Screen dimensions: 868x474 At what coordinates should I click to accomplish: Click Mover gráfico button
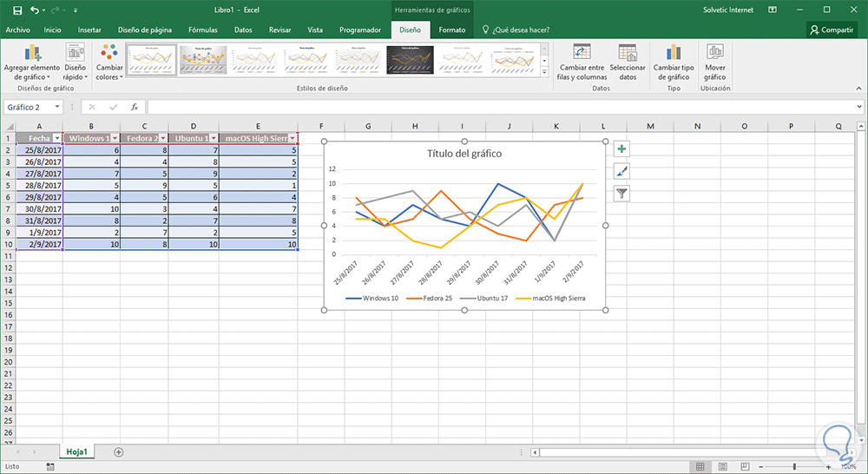point(714,63)
